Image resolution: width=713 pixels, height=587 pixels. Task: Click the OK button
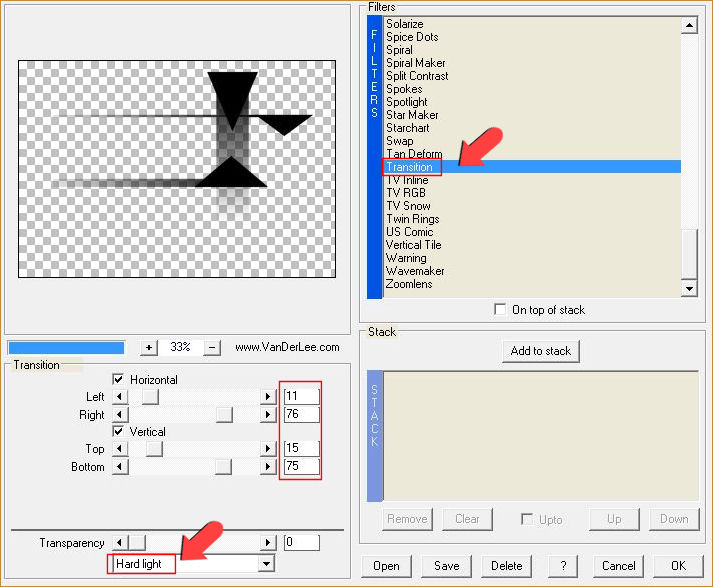tap(679, 565)
